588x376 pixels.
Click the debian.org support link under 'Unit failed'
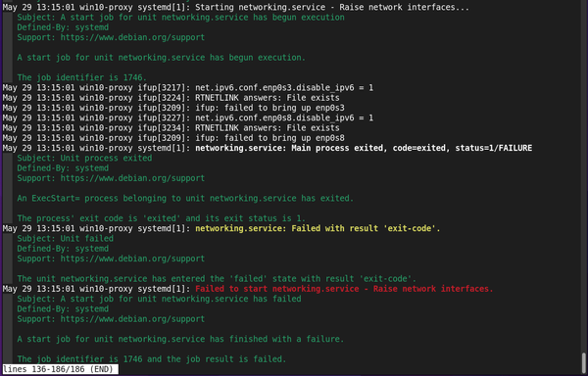132,258
